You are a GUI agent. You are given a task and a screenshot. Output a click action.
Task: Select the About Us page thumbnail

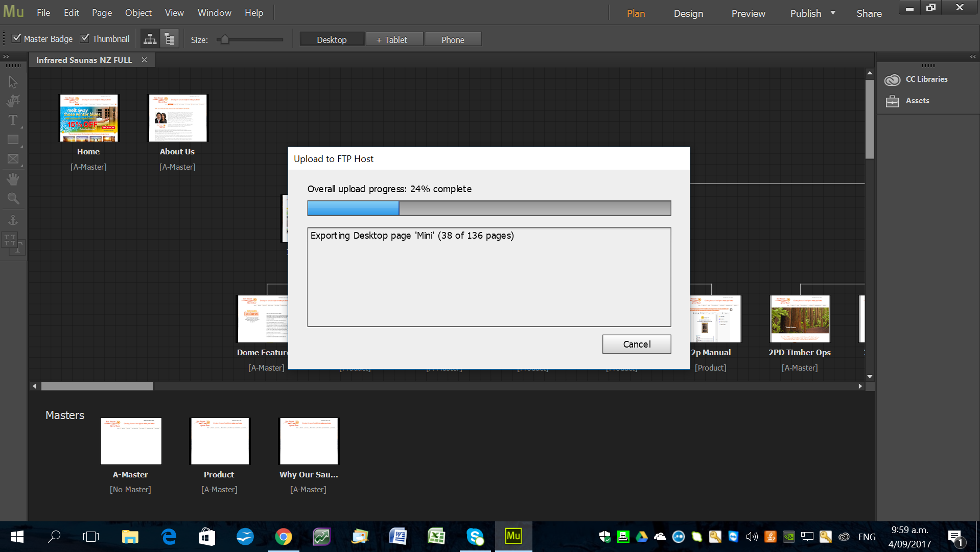178,118
